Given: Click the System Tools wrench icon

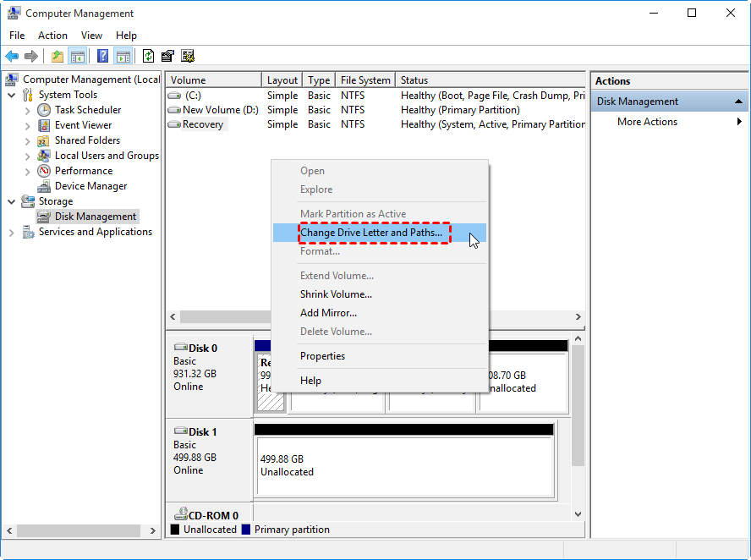Looking at the screenshot, I should click(28, 95).
